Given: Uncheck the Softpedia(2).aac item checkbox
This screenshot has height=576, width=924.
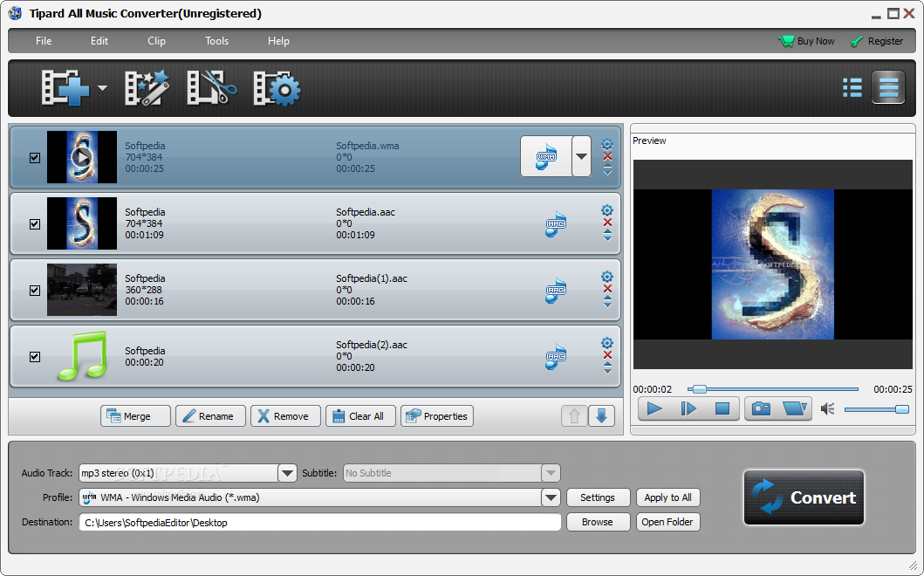Looking at the screenshot, I should [x=35, y=357].
